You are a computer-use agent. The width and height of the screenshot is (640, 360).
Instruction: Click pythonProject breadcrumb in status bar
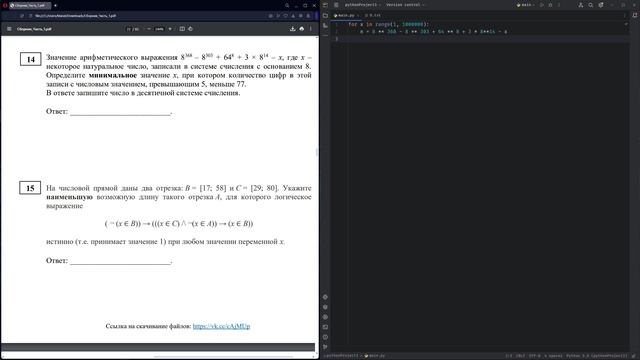click(341, 356)
